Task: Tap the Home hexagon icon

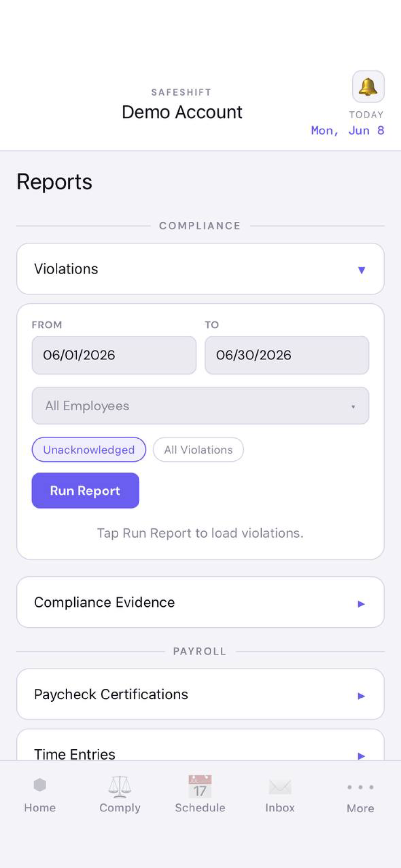Action: pos(40,785)
